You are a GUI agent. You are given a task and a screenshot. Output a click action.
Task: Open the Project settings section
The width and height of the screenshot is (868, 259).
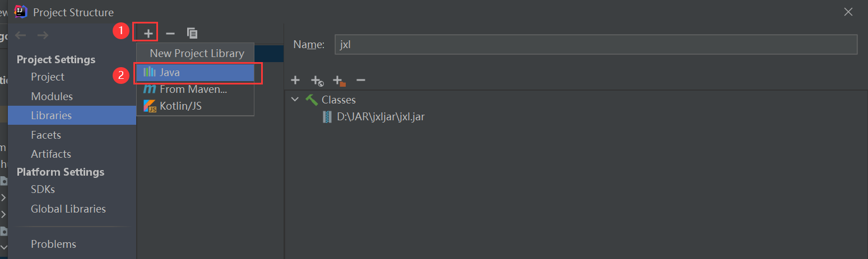[48, 77]
